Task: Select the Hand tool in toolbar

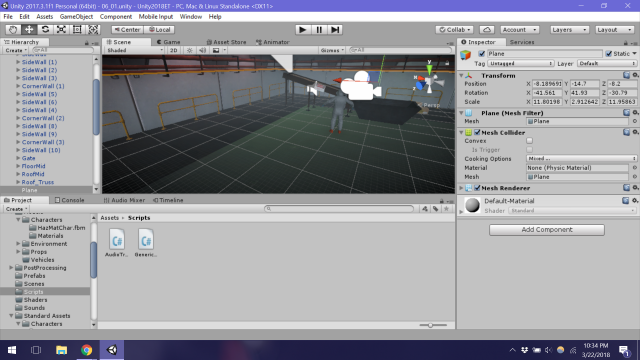Action: tap(13, 30)
